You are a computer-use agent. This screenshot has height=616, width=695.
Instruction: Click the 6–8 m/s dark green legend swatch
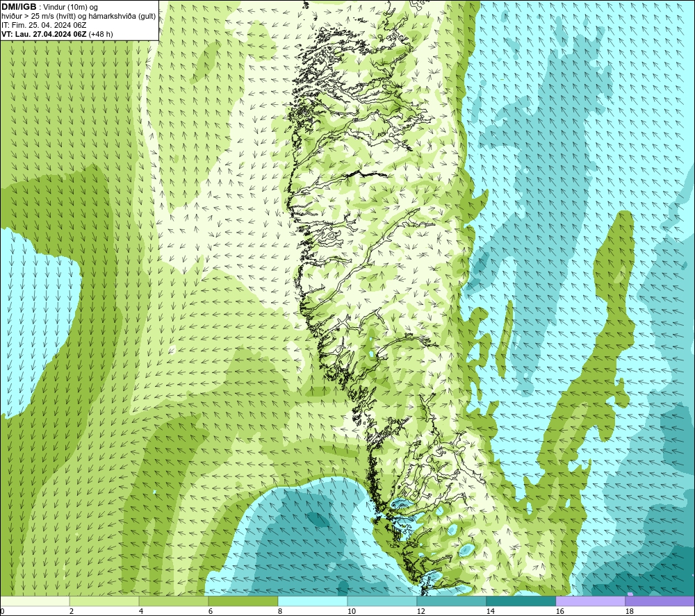pos(243,601)
